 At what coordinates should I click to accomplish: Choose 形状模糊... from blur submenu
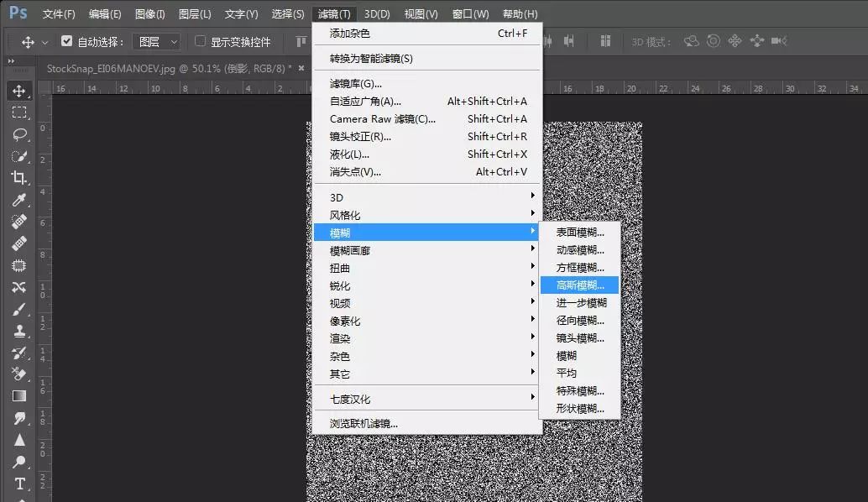pyautogui.click(x=579, y=409)
